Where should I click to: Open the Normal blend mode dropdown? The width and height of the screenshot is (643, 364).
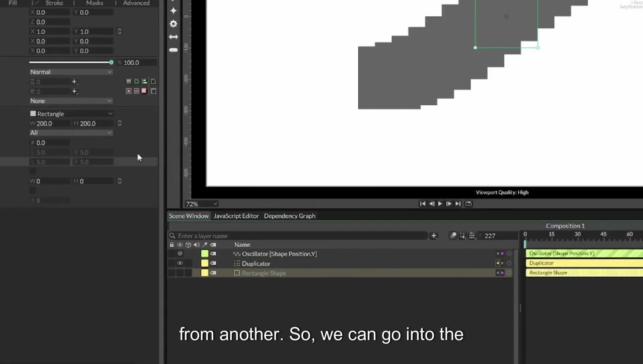click(71, 72)
